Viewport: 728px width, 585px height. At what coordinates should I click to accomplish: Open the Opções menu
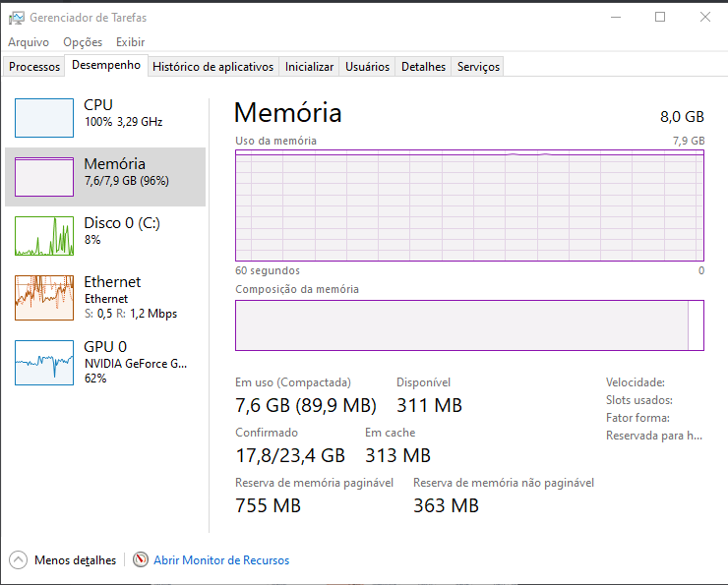tap(83, 42)
